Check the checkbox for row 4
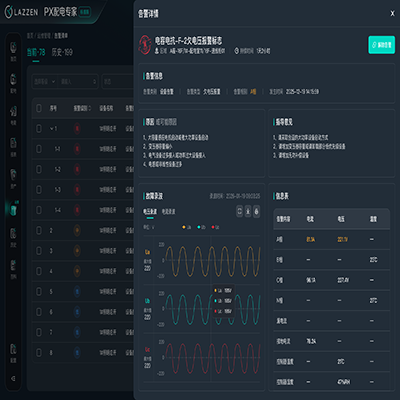Screen dimensions: 400x400 click(x=39, y=271)
